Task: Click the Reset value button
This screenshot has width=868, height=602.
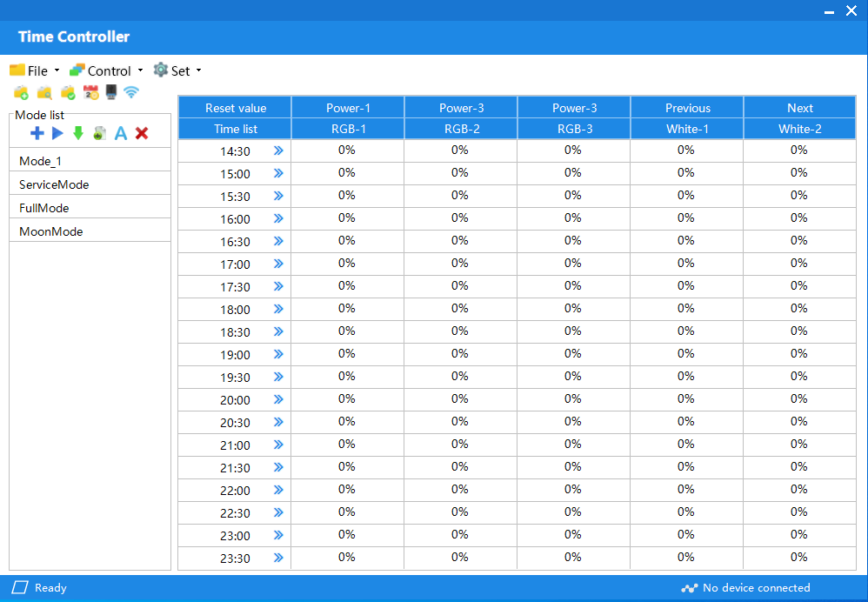Action: point(236,108)
